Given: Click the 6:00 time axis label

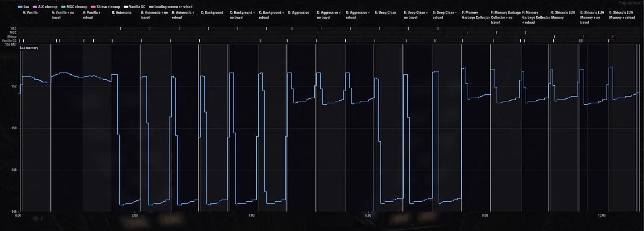Looking at the screenshot, I should pyautogui.click(x=368, y=215).
